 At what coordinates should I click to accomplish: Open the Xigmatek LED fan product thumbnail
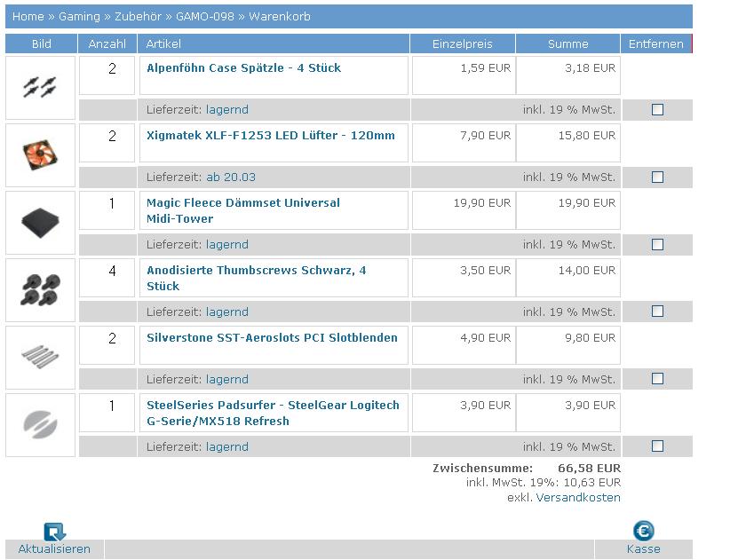tap(41, 155)
